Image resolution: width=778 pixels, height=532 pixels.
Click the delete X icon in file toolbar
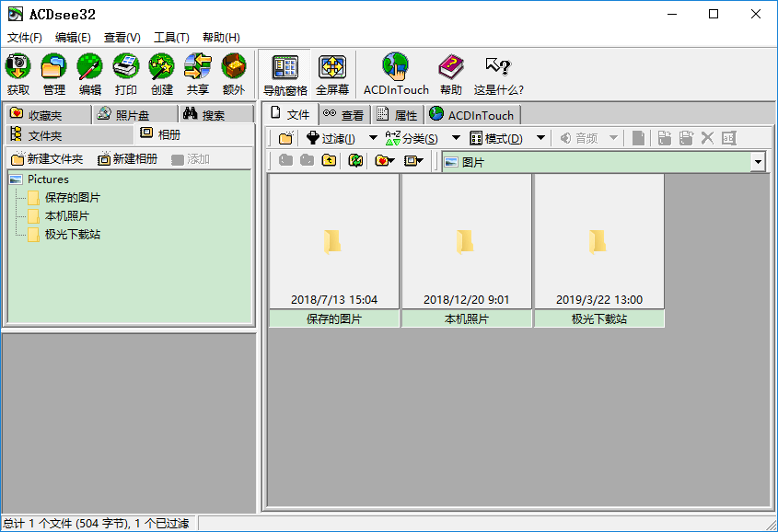point(707,138)
